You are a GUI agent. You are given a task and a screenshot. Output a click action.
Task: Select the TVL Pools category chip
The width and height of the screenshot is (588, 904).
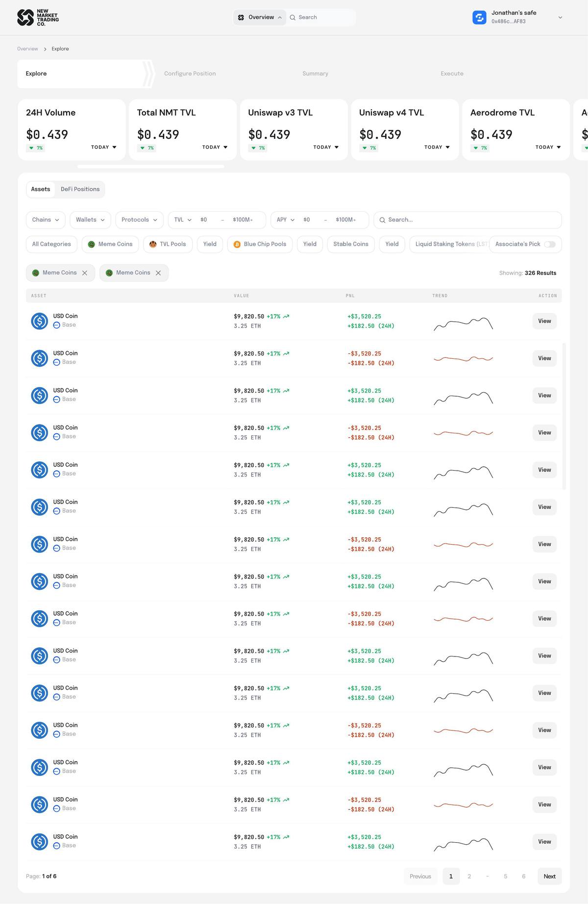pyautogui.click(x=168, y=244)
